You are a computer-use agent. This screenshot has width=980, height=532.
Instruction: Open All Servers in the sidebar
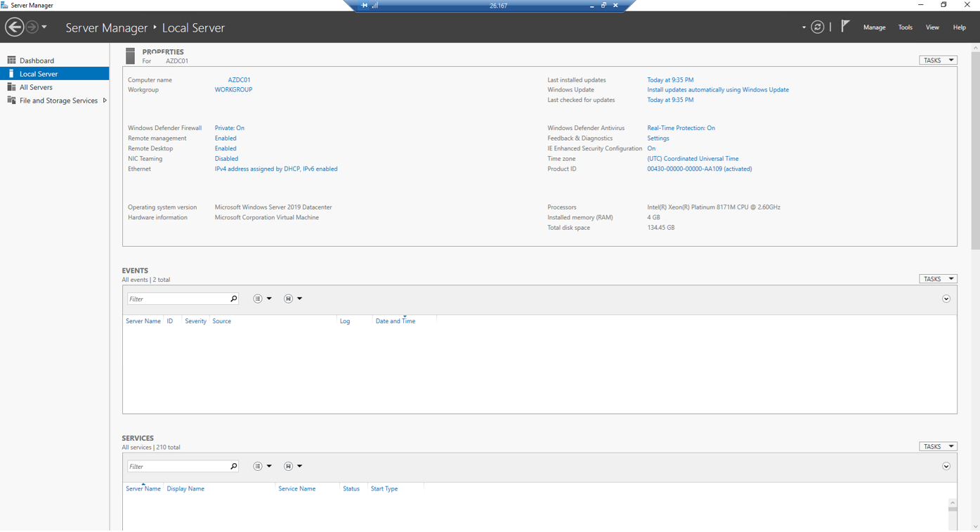coord(55,87)
